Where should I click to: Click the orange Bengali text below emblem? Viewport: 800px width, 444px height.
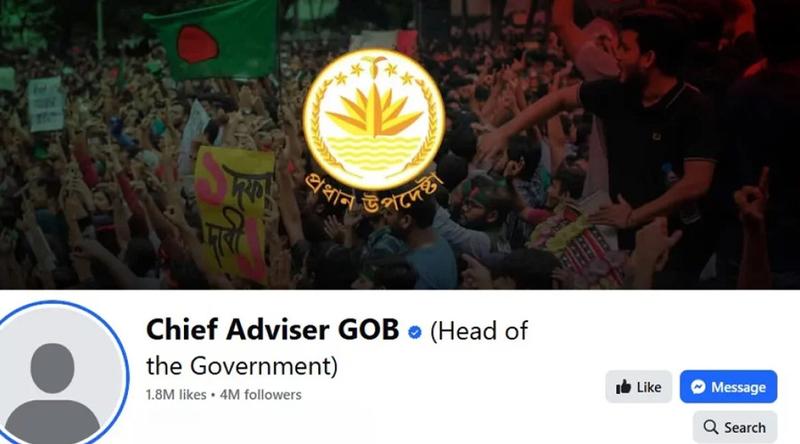pos(372,194)
